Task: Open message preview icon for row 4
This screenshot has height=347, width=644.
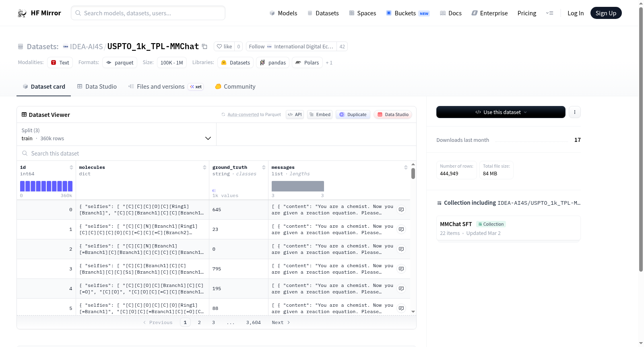Action: (x=401, y=289)
